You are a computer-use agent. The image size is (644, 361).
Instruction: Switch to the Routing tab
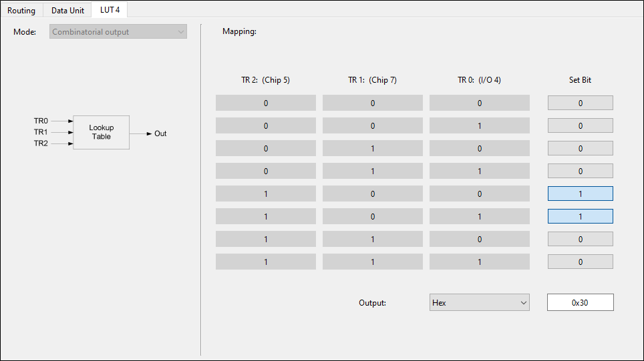tap(21, 10)
